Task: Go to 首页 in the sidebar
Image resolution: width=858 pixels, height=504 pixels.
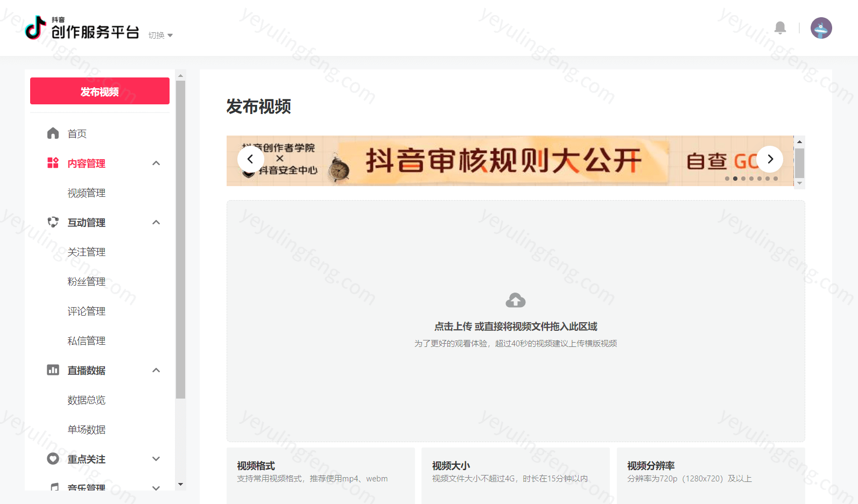Action: (x=77, y=133)
